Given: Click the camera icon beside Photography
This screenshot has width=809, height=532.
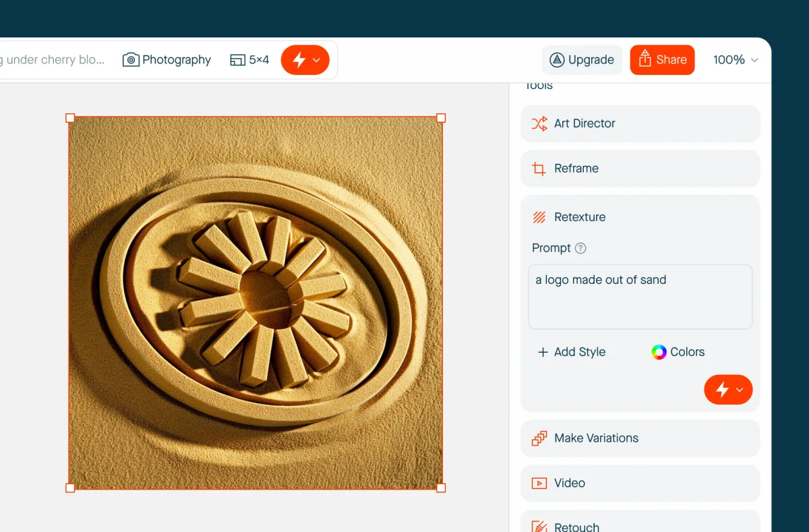Looking at the screenshot, I should (x=131, y=60).
